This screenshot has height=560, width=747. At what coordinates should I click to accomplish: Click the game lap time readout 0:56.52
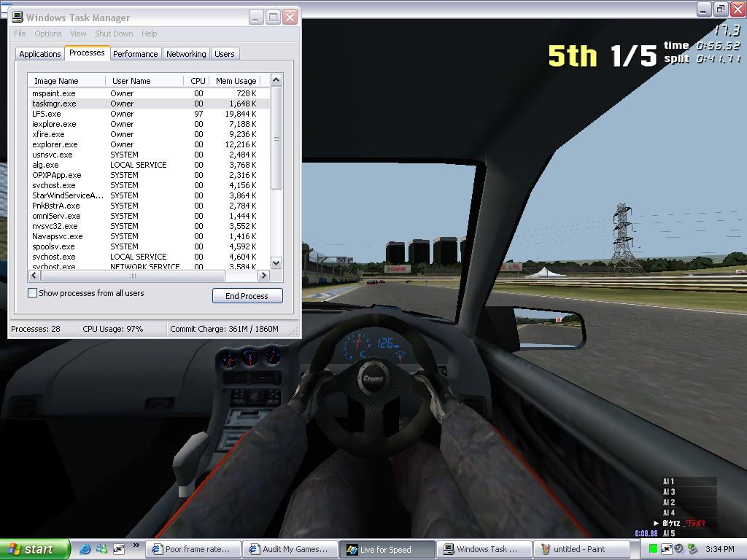(x=718, y=46)
